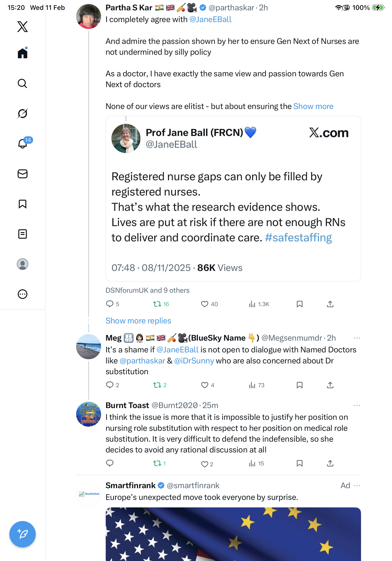
Task: Tap the compose new post button
Action: (x=23, y=534)
